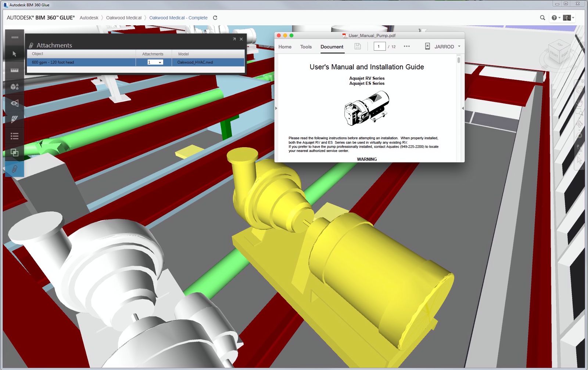Open the JARROD account dropdown
The height and width of the screenshot is (370, 588).
[447, 47]
